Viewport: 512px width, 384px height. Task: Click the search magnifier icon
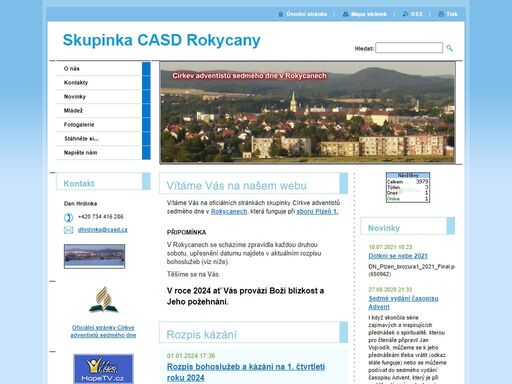coord(449,48)
